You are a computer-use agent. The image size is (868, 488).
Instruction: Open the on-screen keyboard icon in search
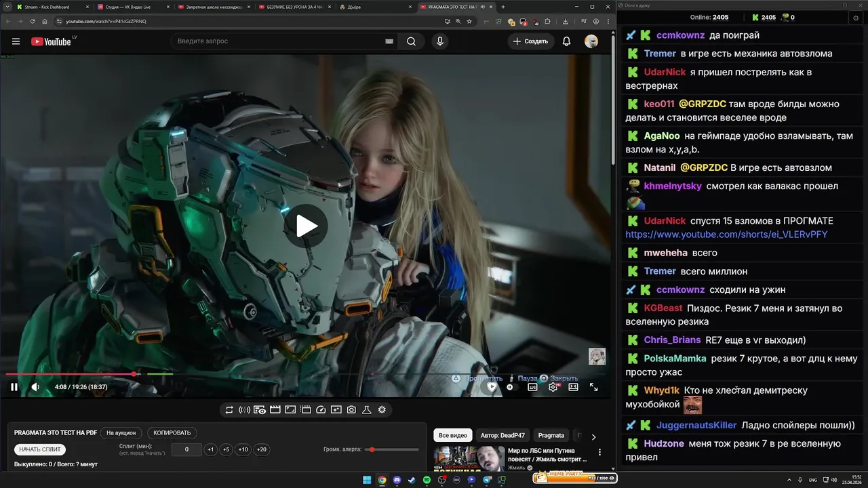point(389,41)
